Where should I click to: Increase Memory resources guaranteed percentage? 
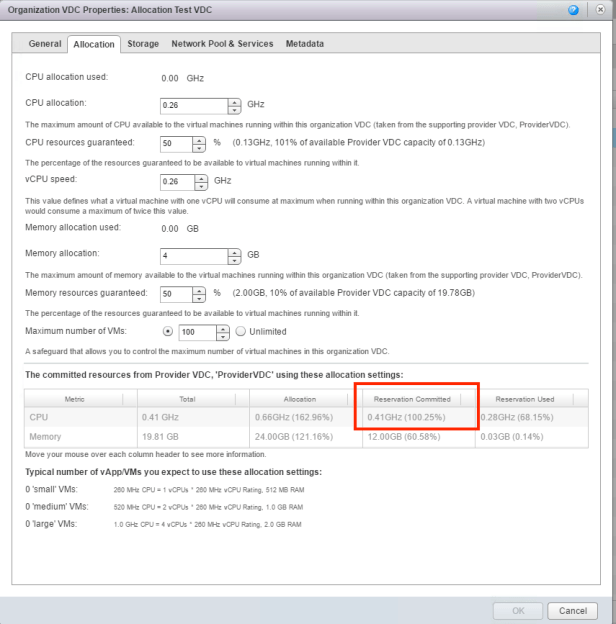[x=198, y=290]
